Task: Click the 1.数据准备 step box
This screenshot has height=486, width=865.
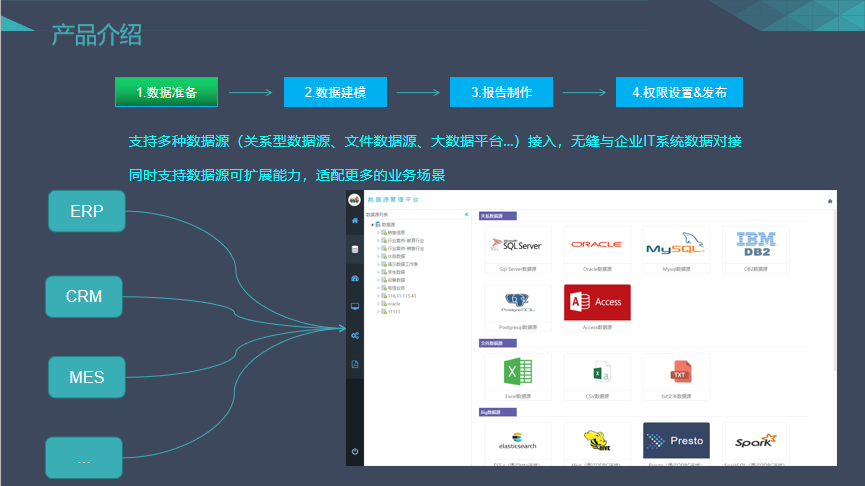Action: [167, 92]
